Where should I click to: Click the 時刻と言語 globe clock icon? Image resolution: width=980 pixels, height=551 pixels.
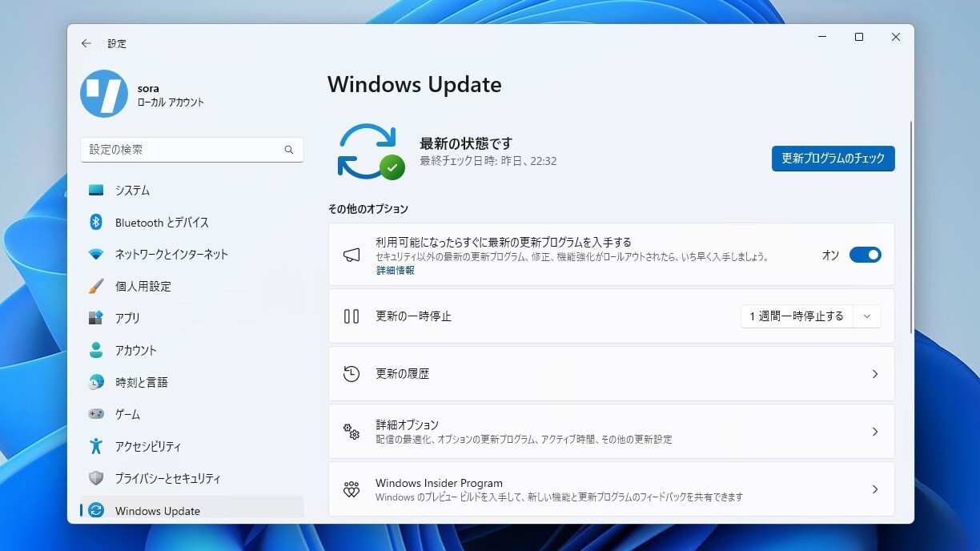(96, 383)
